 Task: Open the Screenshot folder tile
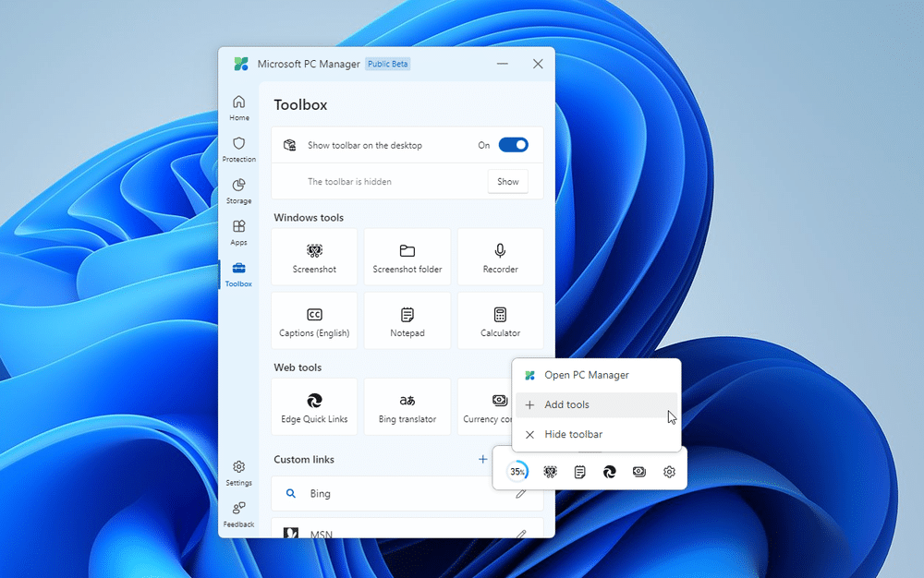407,258
